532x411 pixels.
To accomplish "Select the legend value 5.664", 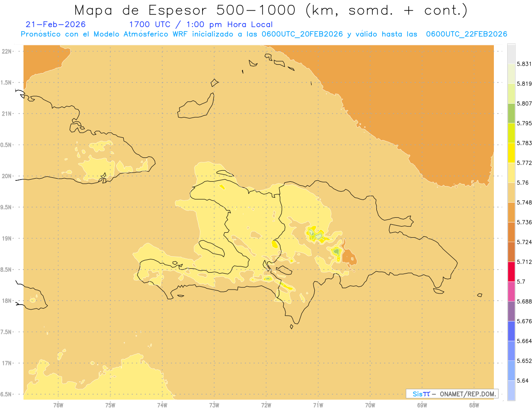I will pyautogui.click(x=524, y=341).
